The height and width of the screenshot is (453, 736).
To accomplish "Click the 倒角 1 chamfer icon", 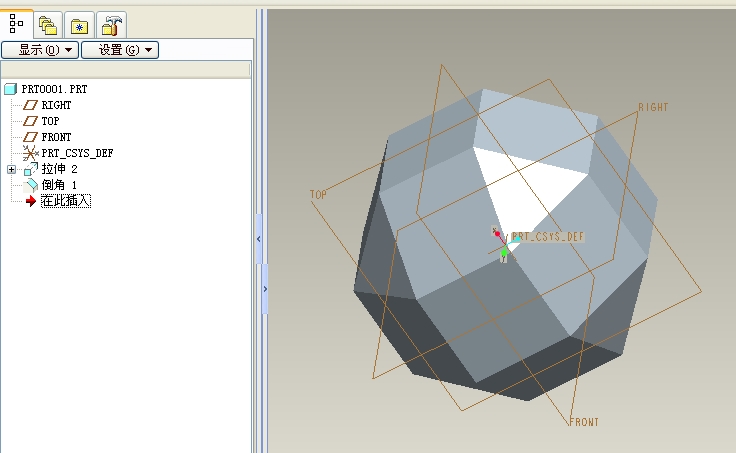I will (31, 185).
